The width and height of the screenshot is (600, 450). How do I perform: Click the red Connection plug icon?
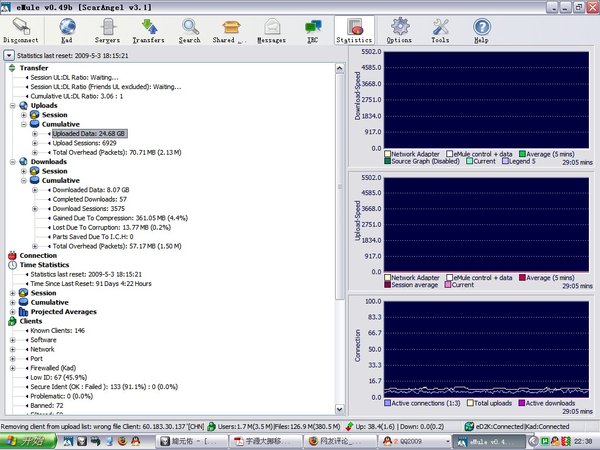tap(12, 255)
